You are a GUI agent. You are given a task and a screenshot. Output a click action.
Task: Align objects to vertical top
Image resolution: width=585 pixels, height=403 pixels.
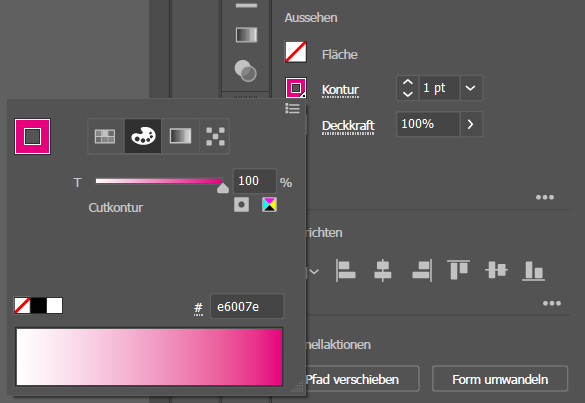(458, 269)
